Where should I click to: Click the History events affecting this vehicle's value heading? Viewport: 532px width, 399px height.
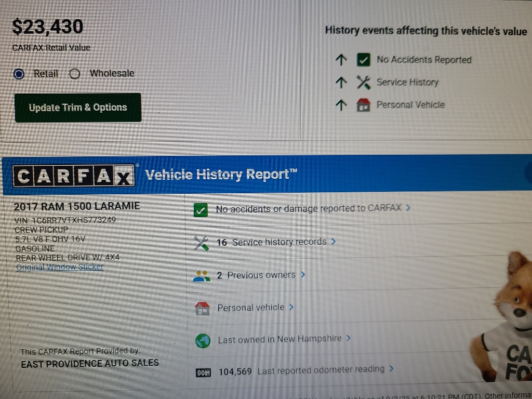[x=426, y=31]
